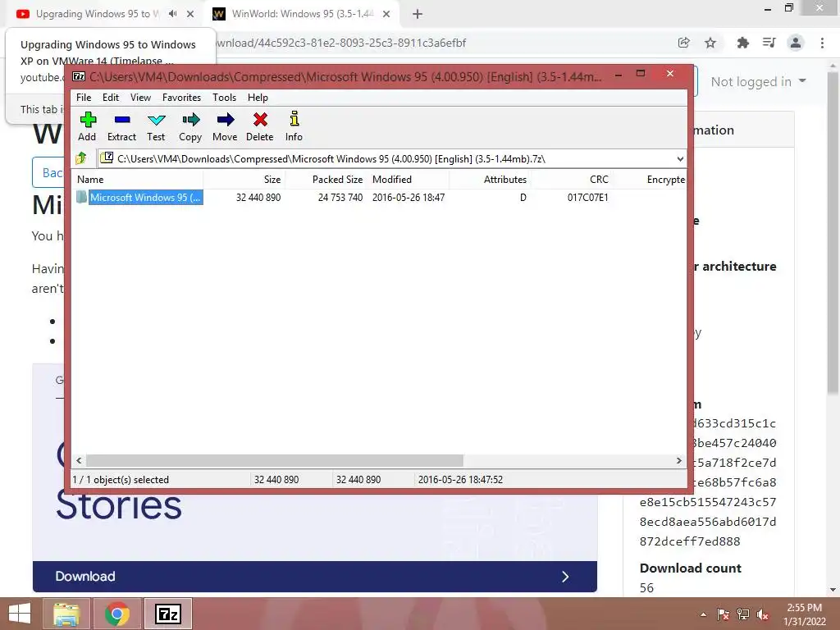Mute the YouTube tab audio icon
The width and height of the screenshot is (840, 630).
172,14
